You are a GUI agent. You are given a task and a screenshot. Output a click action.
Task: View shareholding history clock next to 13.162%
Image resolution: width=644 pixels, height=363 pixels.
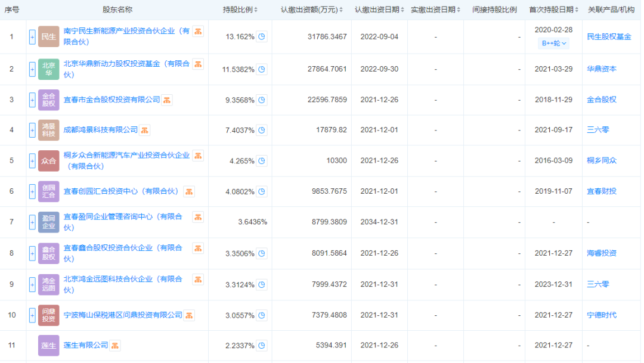pos(262,36)
